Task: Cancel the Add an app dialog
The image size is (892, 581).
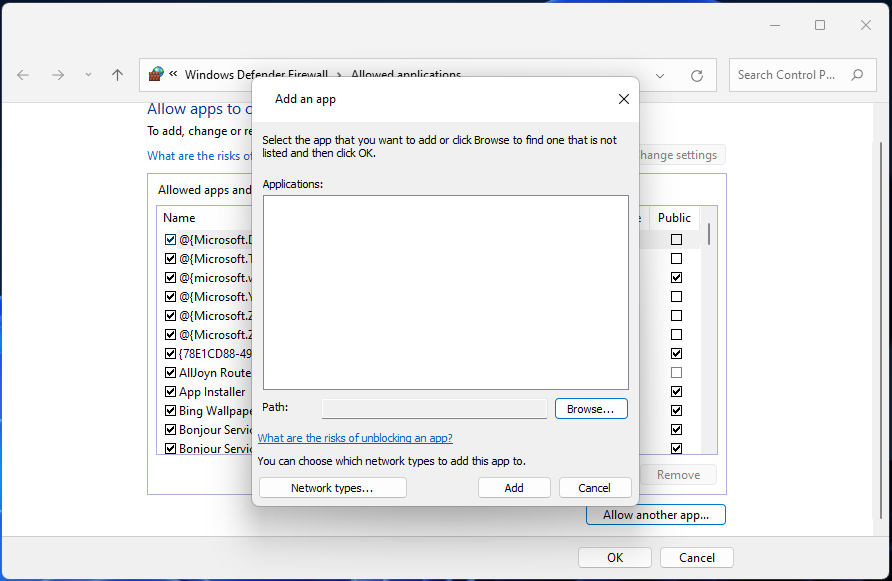Action: 594,488
